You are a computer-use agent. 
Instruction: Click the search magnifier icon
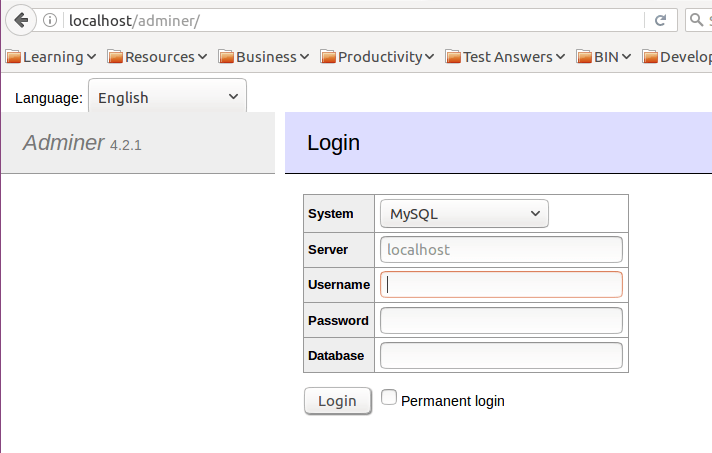[696, 20]
